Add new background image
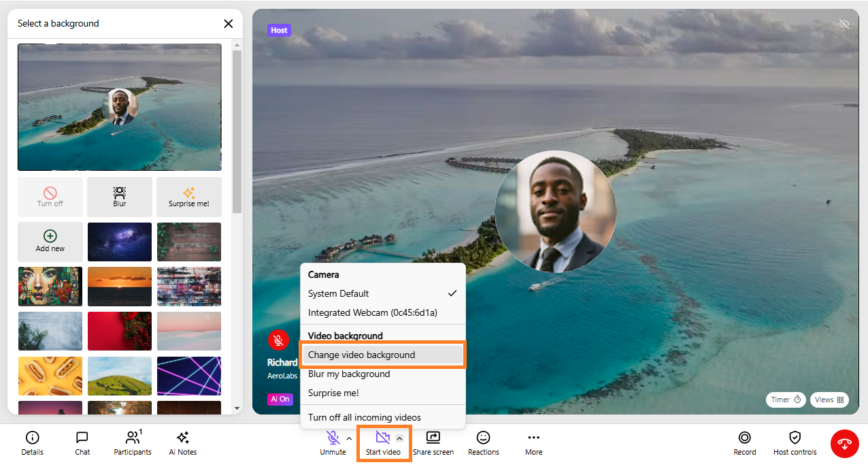This screenshot has height=471, width=868. tap(50, 242)
